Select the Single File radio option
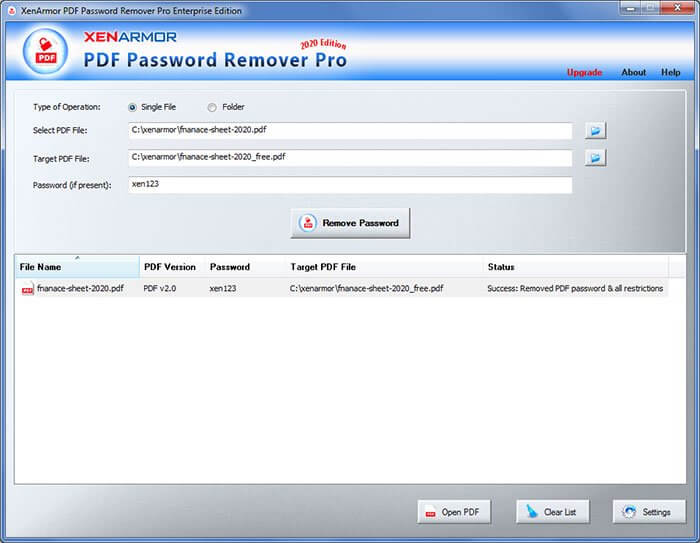Viewport: 700px width, 543px height. click(x=132, y=107)
